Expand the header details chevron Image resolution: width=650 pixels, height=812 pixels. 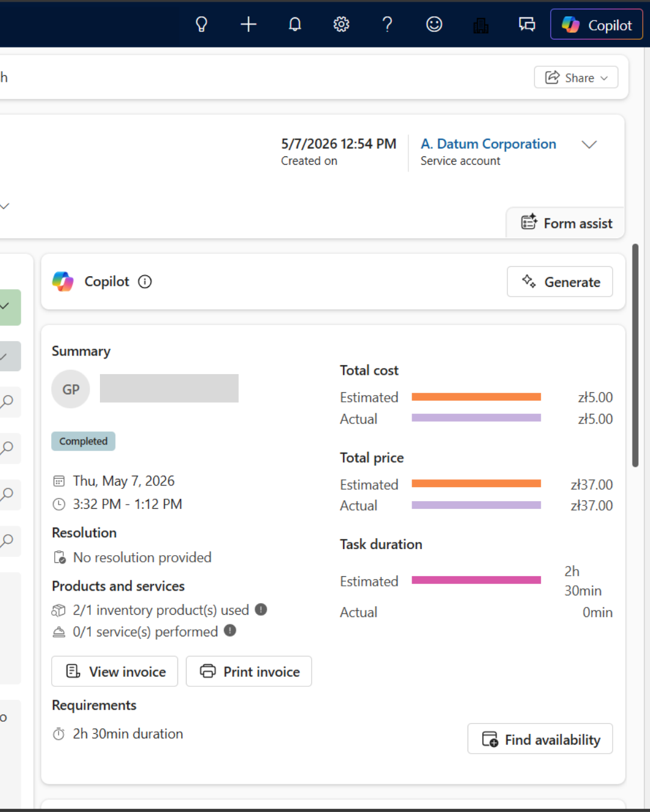(x=589, y=144)
